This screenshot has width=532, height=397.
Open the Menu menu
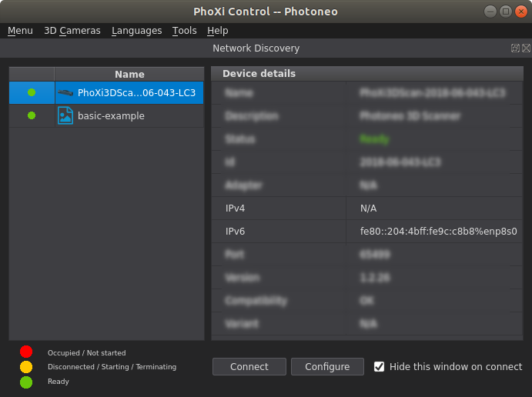pyautogui.click(x=20, y=31)
